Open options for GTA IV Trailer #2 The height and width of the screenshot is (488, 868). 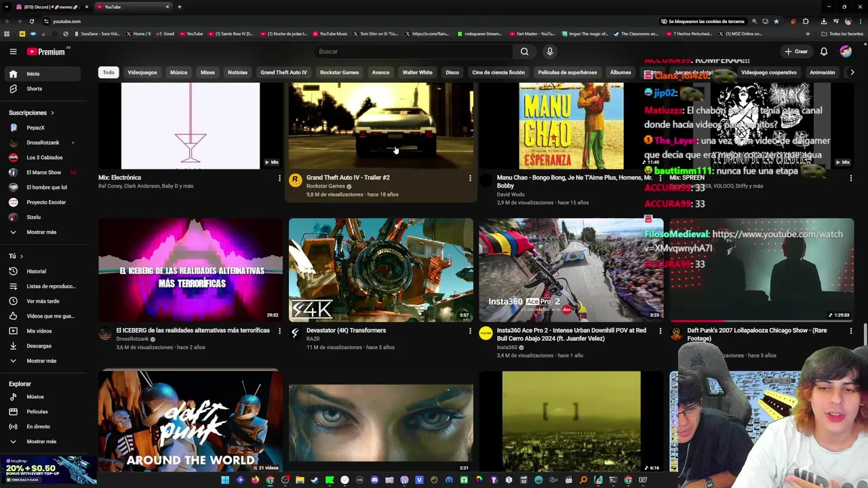470,178
